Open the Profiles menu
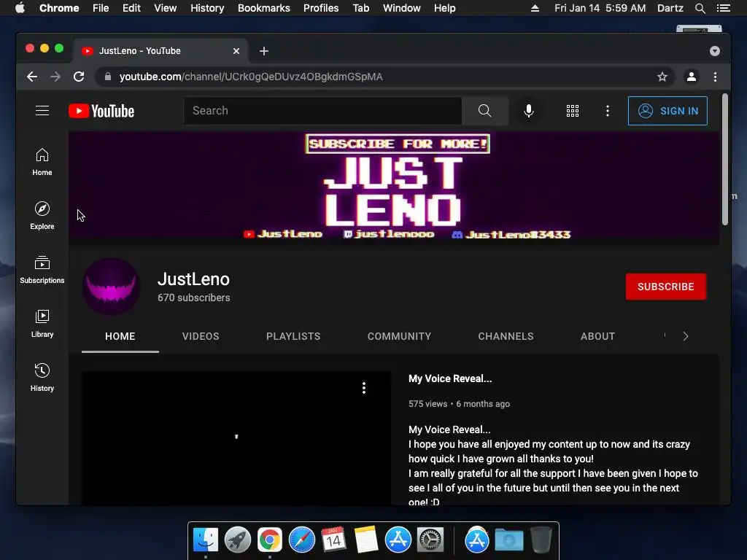 click(321, 8)
